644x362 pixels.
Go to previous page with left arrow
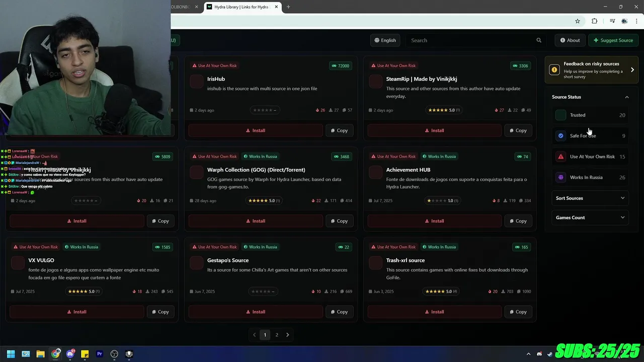254,335
